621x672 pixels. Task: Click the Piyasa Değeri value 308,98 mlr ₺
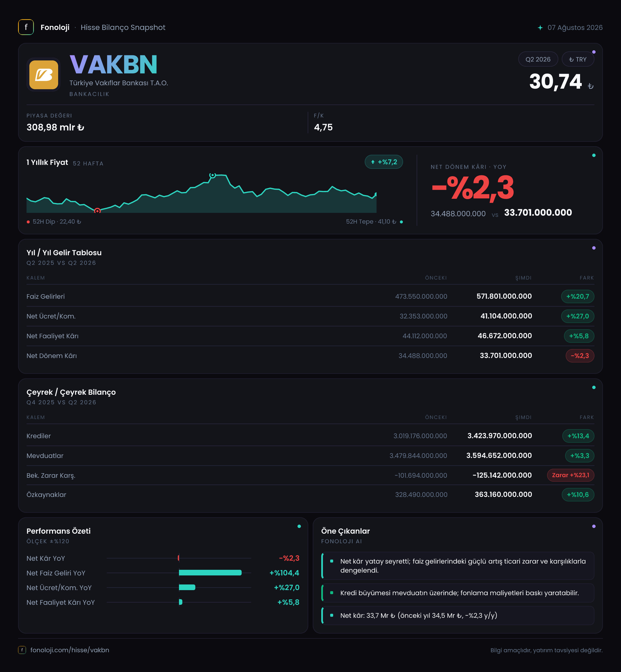tap(55, 127)
